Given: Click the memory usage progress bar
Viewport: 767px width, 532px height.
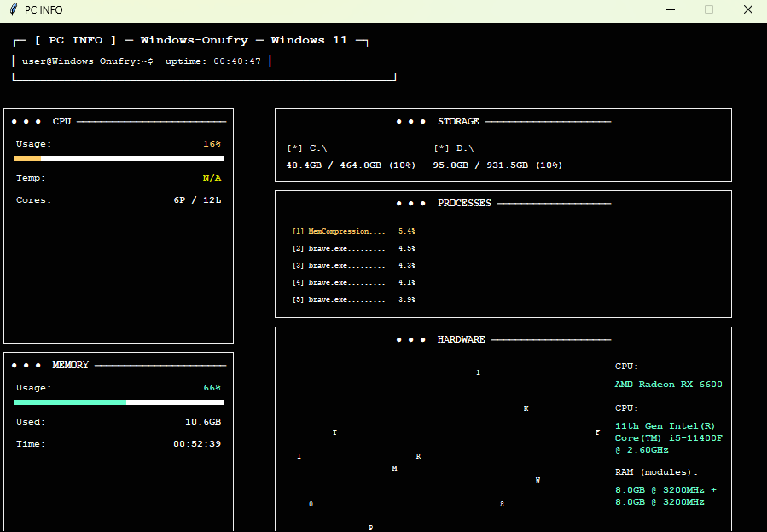Looking at the screenshot, I should click(x=119, y=402).
